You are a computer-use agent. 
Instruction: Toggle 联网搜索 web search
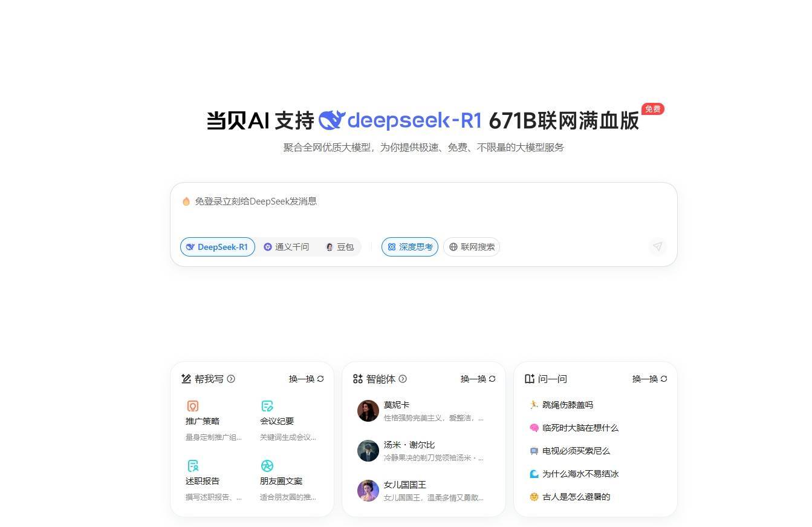click(x=472, y=247)
